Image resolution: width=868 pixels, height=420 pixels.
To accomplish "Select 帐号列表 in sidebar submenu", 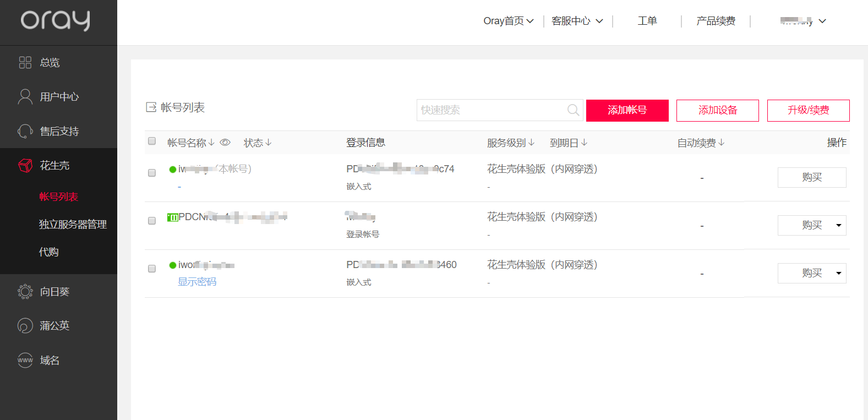I will [58, 197].
